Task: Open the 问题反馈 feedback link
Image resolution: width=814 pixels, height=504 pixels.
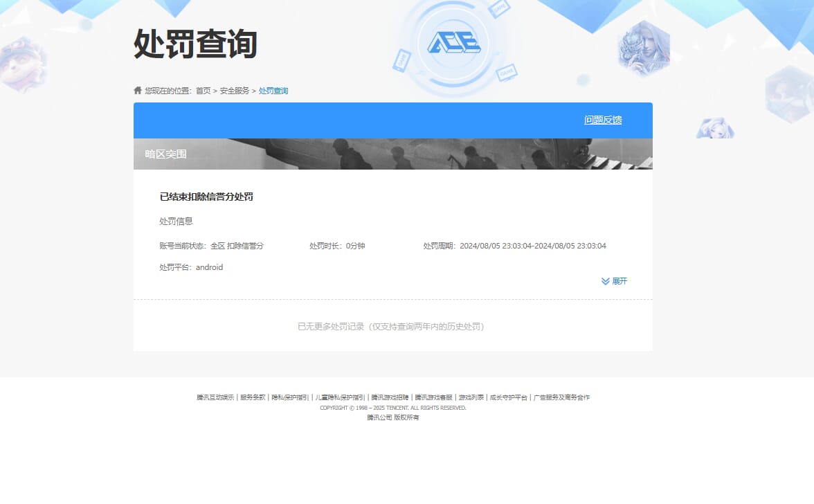Action: [x=603, y=119]
